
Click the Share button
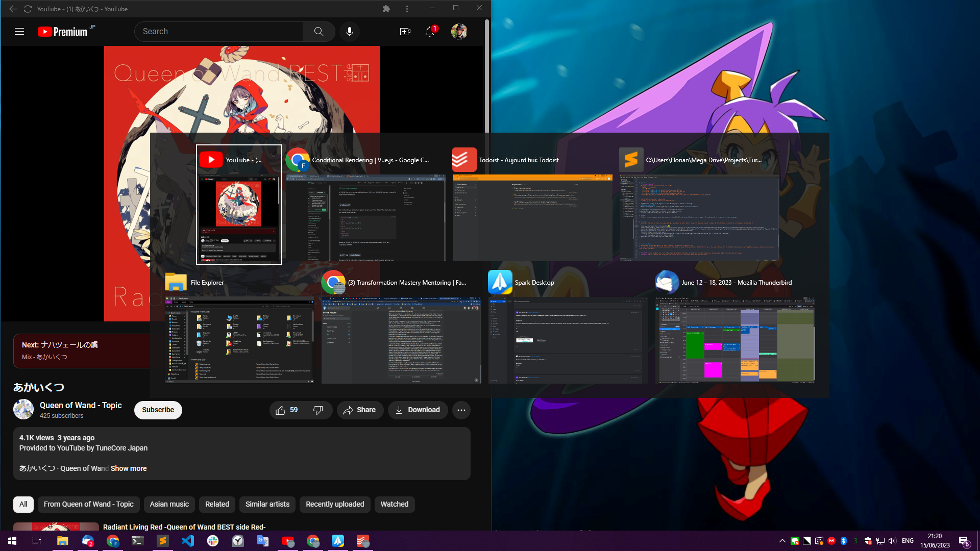pyautogui.click(x=360, y=410)
